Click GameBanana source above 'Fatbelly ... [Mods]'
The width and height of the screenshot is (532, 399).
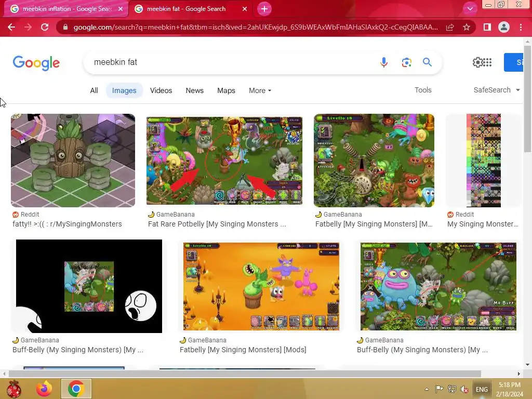[203, 340]
